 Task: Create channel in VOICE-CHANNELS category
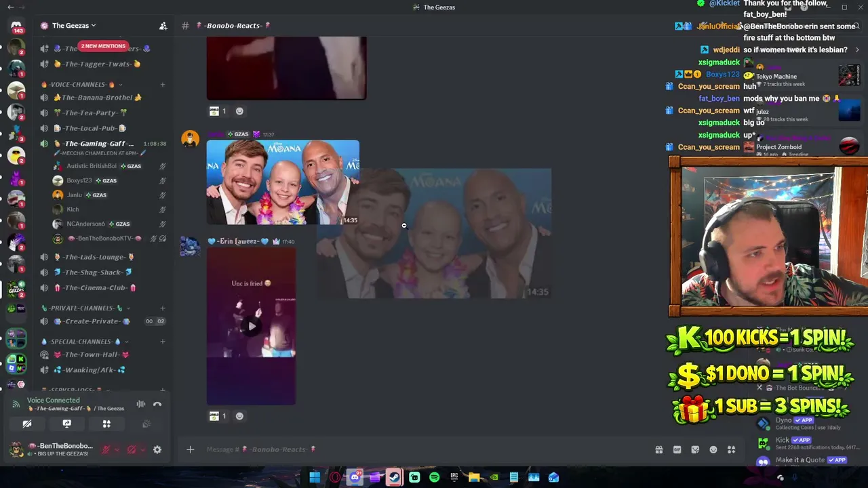[x=163, y=85]
